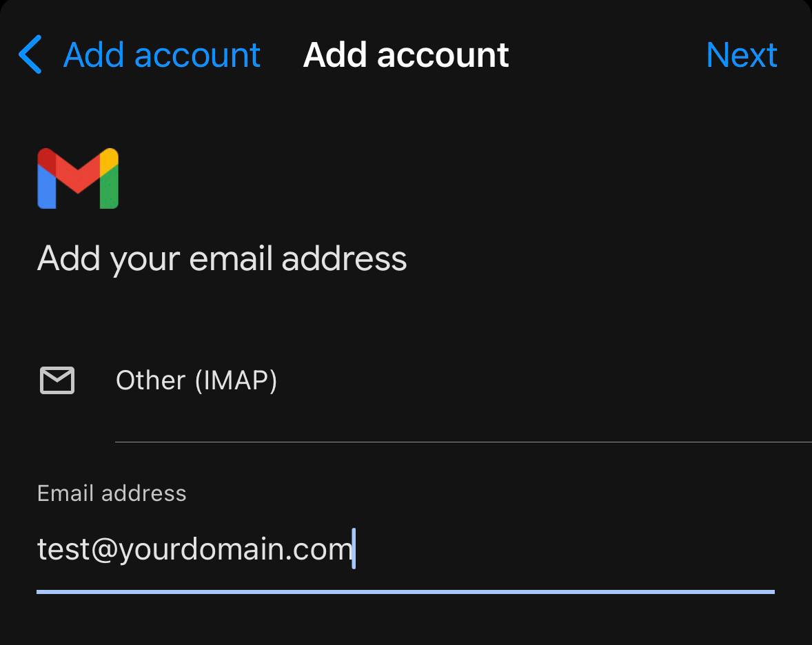Image resolution: width=812 pixels, height=645 pixels.
Task: Click the white 'Add account' page title
Action: pos(406,55)
